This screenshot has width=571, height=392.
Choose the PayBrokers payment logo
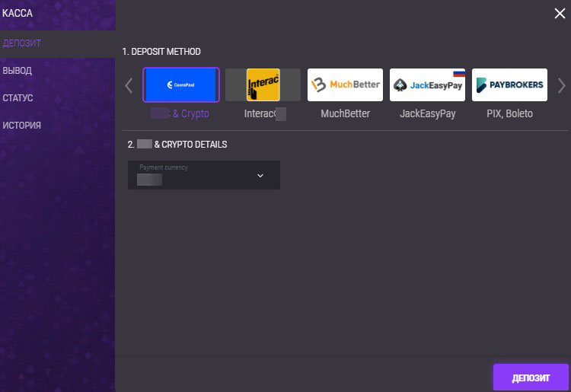(509, 85)
